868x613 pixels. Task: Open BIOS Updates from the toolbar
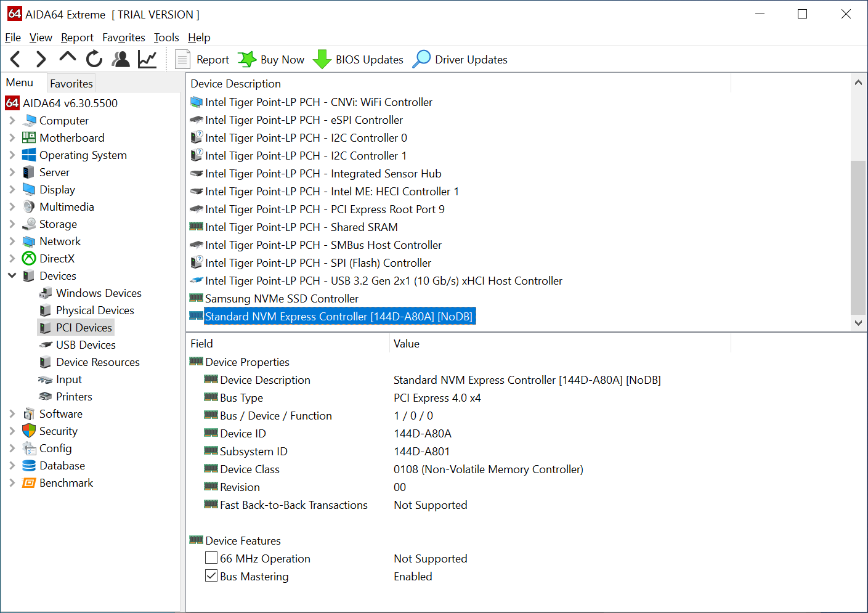(358, 60)
